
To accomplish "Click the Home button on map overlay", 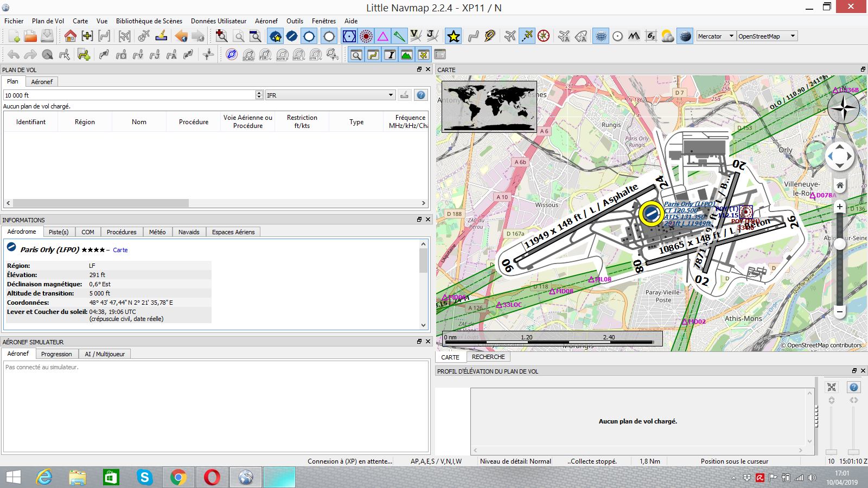I will pos(840,185).
